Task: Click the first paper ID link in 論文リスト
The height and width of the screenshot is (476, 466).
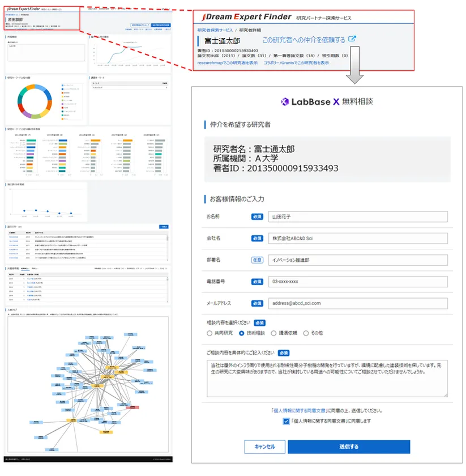Action: [14, 237]
